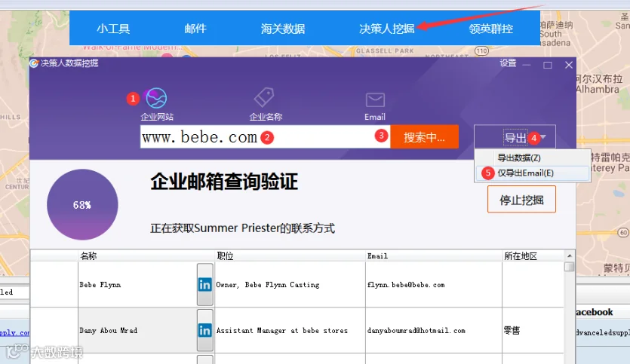
Task: Click the status text 正在获取Summer Priester的联系方式
Action: 243,228
